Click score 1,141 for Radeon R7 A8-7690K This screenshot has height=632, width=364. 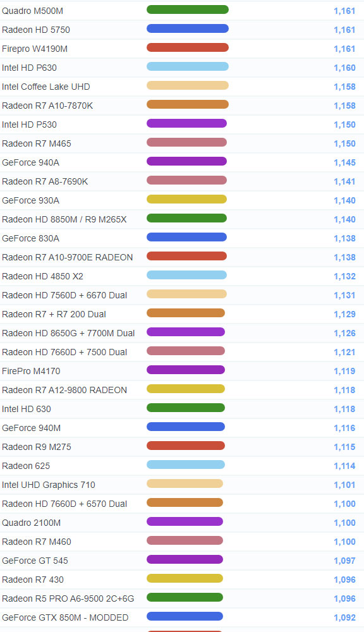click(344, 181)
